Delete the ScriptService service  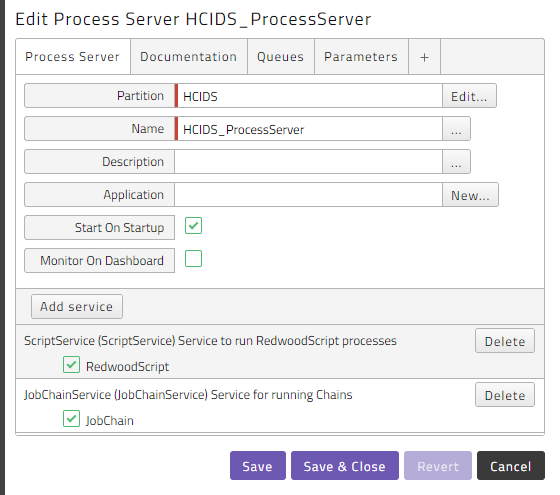coord(505,341)
